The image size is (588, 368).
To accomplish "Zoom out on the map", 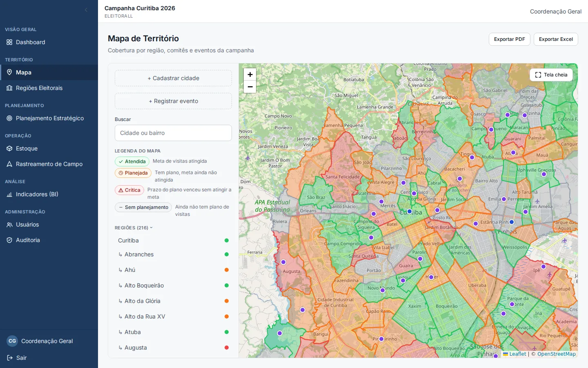I will [x=250, y=87].
